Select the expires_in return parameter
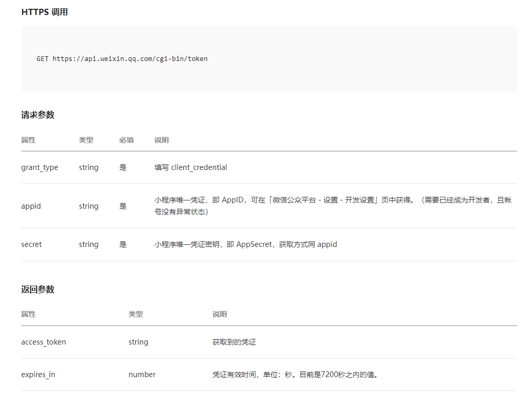 click(x=38, y=374)
